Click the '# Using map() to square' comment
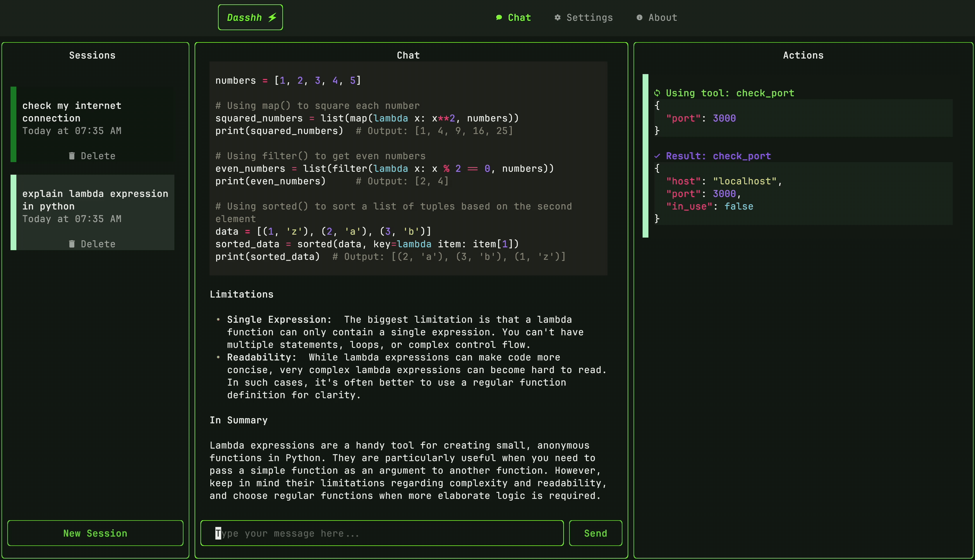This screenshot has width=975, height=560. (317, 105)
